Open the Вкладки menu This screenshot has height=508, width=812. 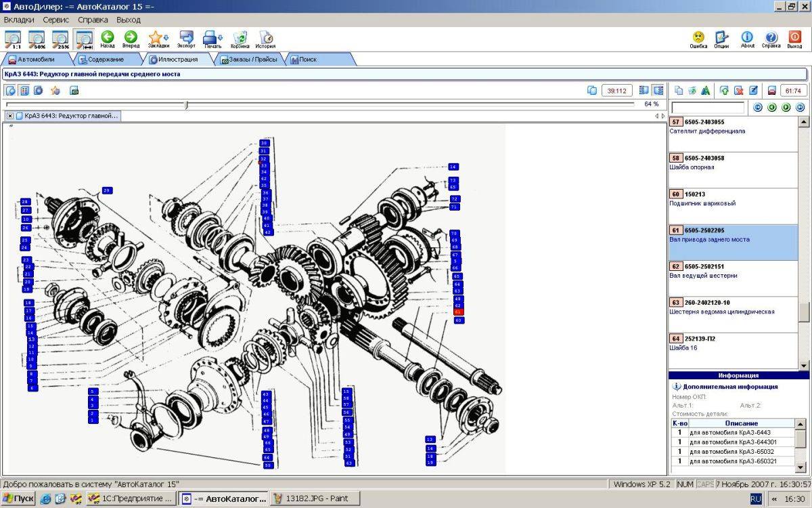19,20
